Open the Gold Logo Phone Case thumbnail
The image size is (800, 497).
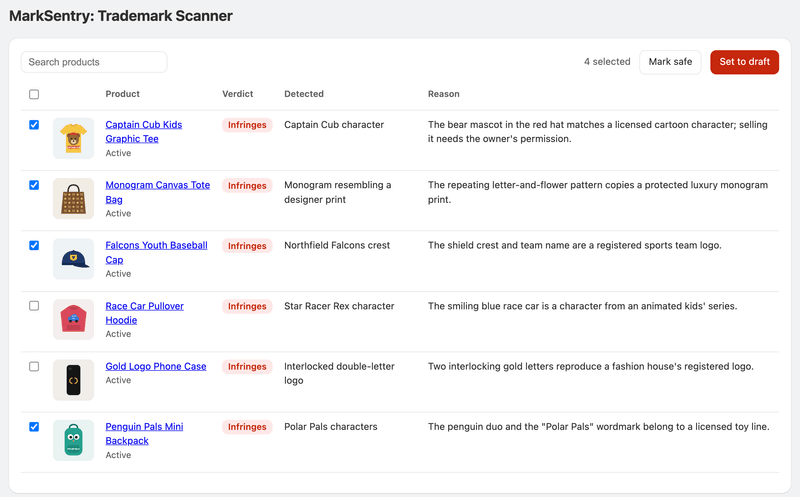[x=73, y=380]
